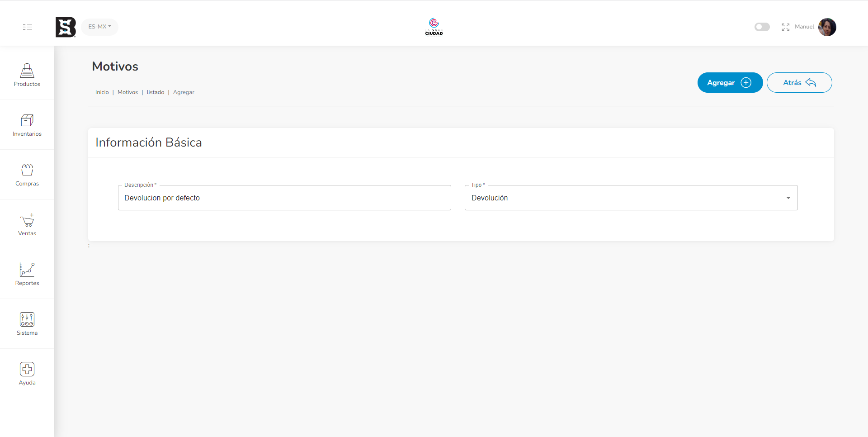Open the Compras sidebar section

[x=27, y=175]
